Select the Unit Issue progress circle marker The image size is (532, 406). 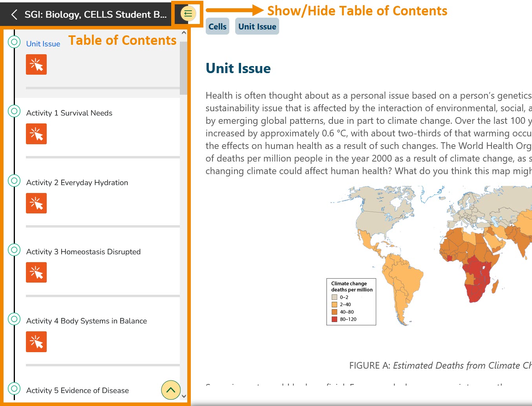click(x=14, y=42)
